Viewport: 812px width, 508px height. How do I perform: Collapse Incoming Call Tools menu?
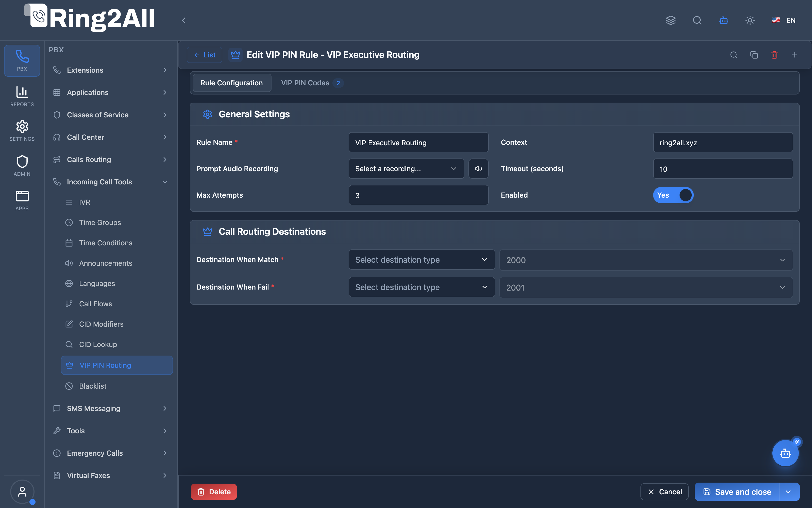pos(110,182)
